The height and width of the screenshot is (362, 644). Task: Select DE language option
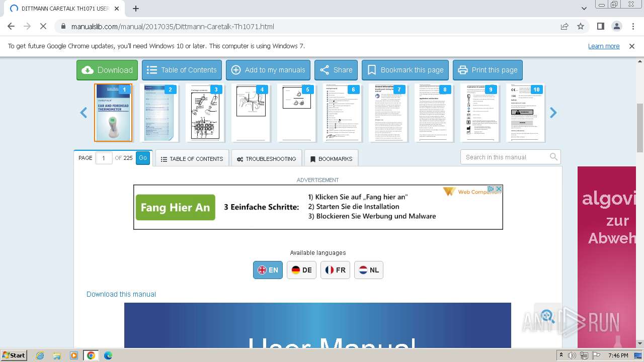301,270
